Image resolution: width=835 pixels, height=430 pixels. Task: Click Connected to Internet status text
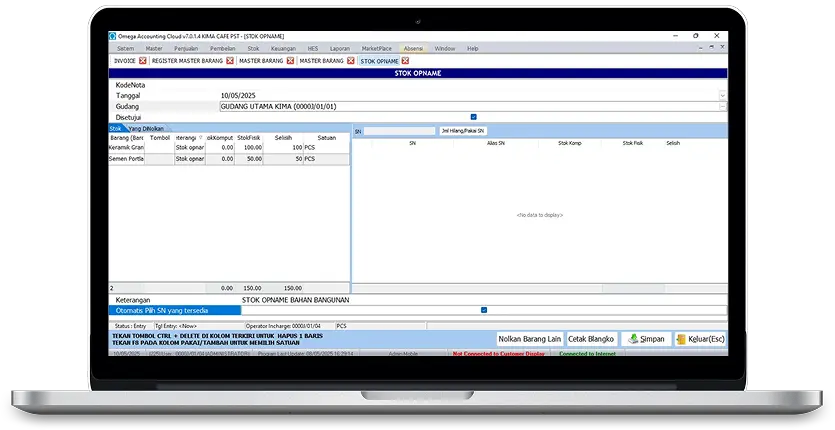[587, 354]
